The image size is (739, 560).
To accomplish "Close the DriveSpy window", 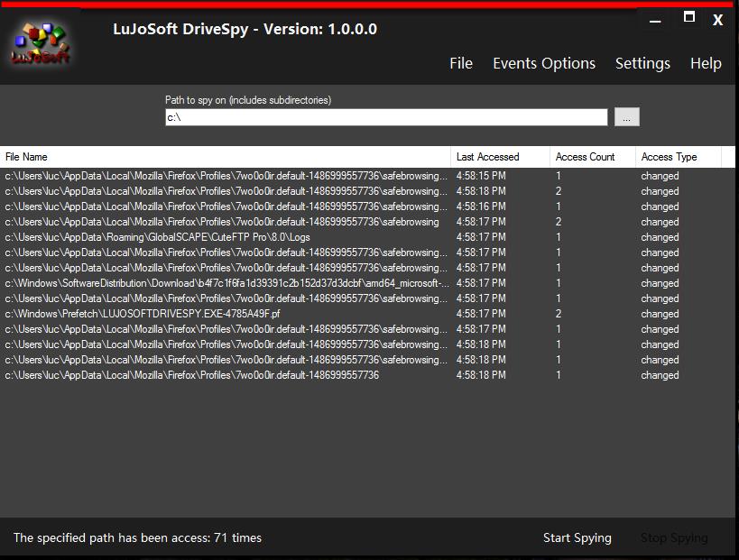I will (717, 20).
